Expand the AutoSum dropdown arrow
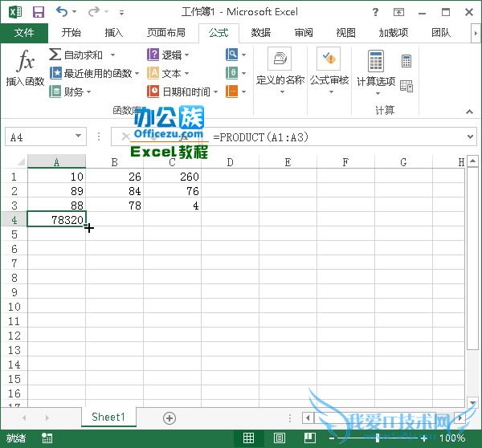Viewport: 482px width, 448px height. click(112, 55)
